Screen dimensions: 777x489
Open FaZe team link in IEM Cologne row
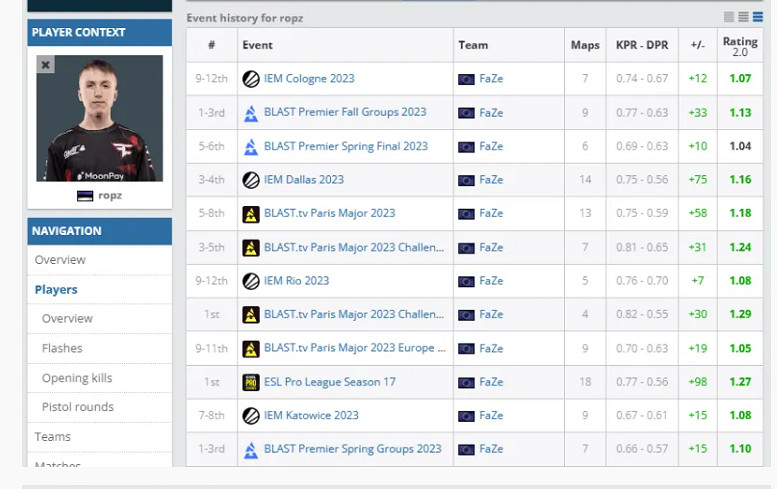(x=491, y=79)
